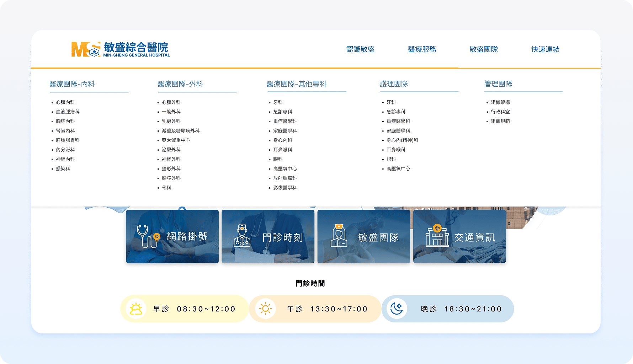The width and height of the screenshot is (633, 364).
Task: Open the 快速連結 menu
Action: click(x=546, y=49)
